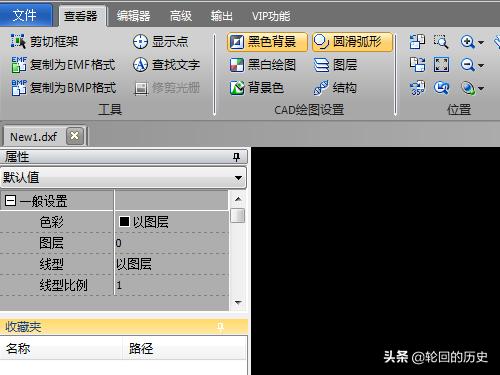Select the 色彩 property row
The image size is (500, 375).
coord(114,222)
